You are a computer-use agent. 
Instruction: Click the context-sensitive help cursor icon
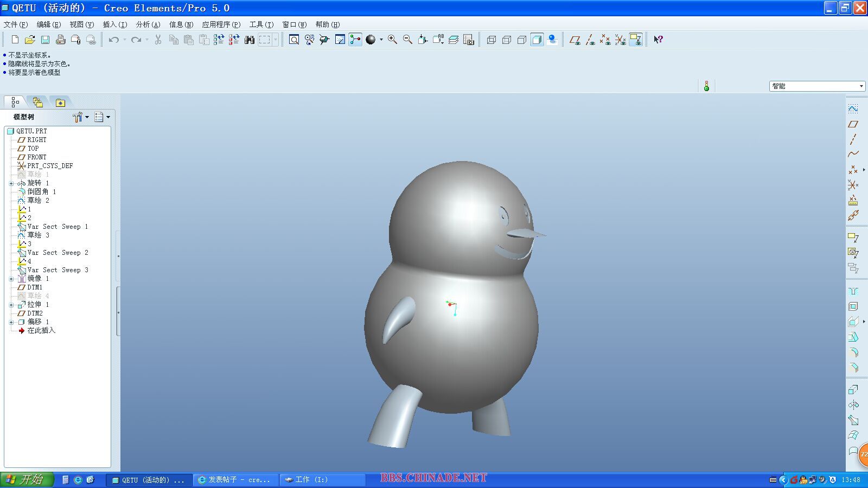pos(658,40)
